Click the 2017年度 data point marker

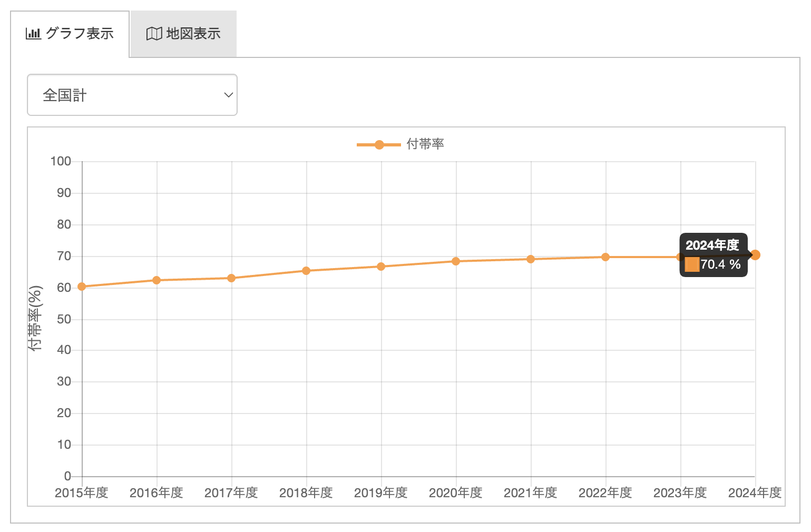pyautogui.click(x=231, y=278)
